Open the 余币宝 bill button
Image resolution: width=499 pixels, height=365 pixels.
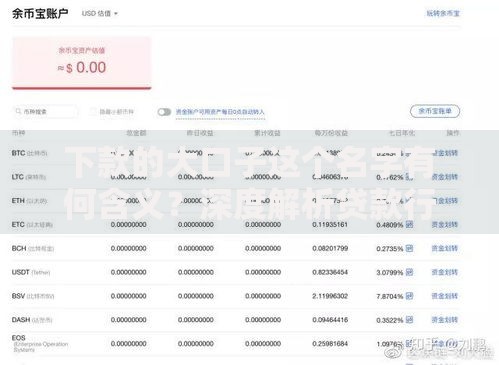(435, 111)
